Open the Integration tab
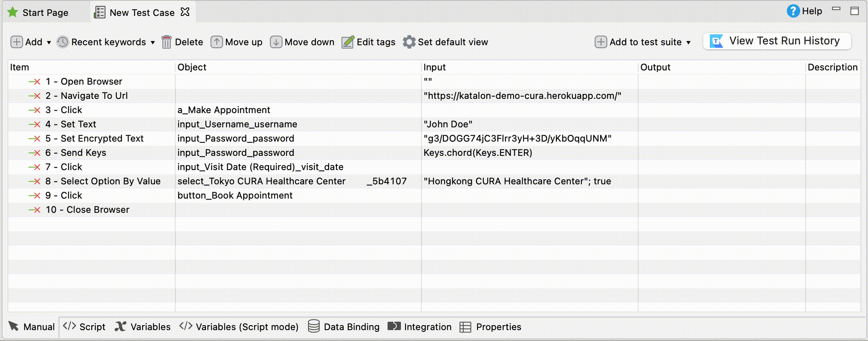The image size is (868, 341). [419, 327]
